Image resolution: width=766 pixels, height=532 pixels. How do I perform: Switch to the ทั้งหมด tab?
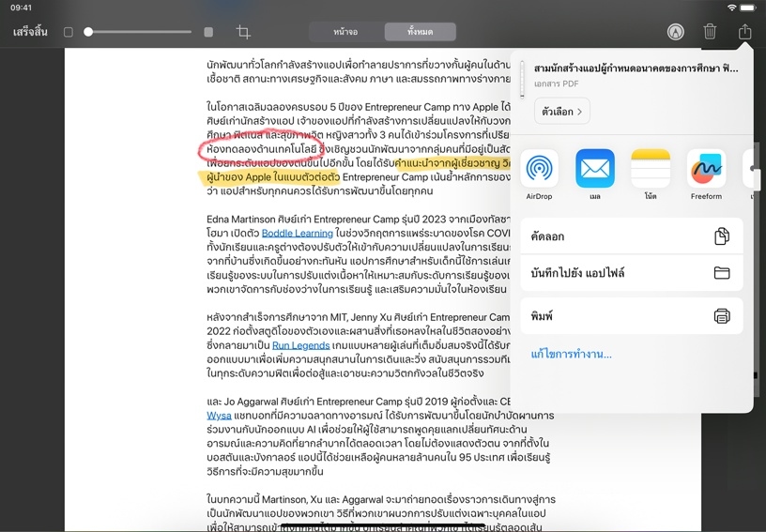(x=420, y=32)
